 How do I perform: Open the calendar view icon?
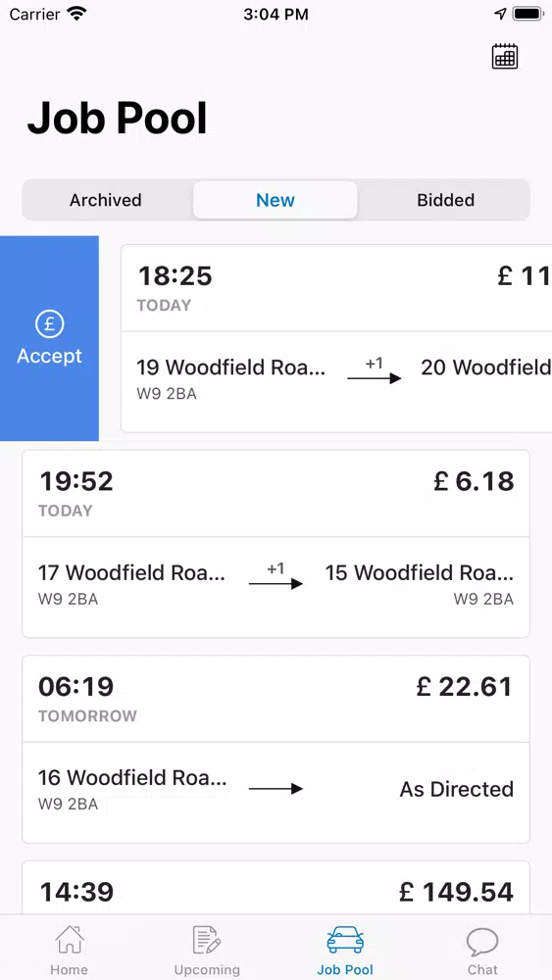505,56
